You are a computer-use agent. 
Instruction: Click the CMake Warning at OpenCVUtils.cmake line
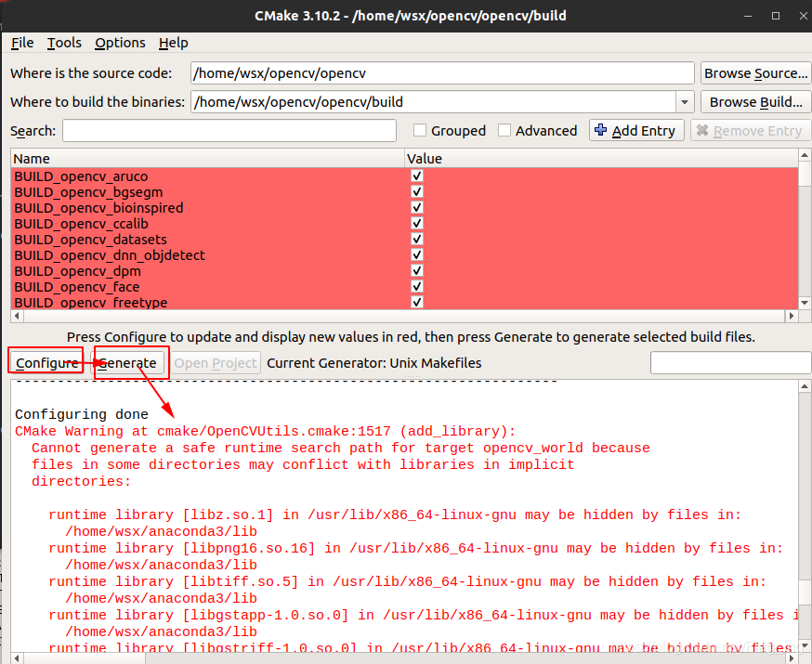point(265,431)
